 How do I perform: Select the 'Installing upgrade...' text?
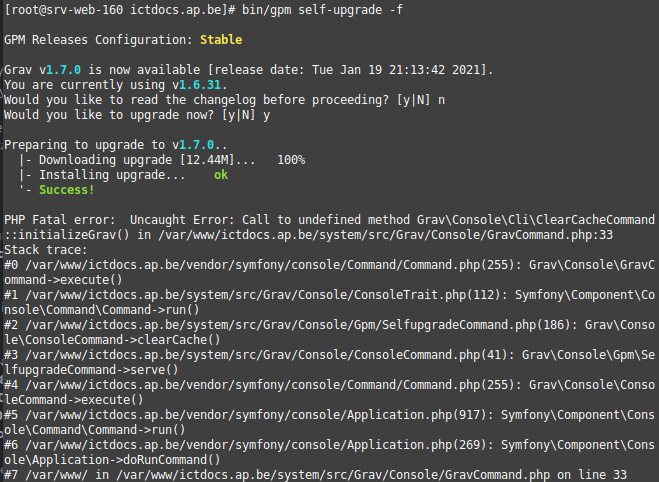click(x=112, y=175)
